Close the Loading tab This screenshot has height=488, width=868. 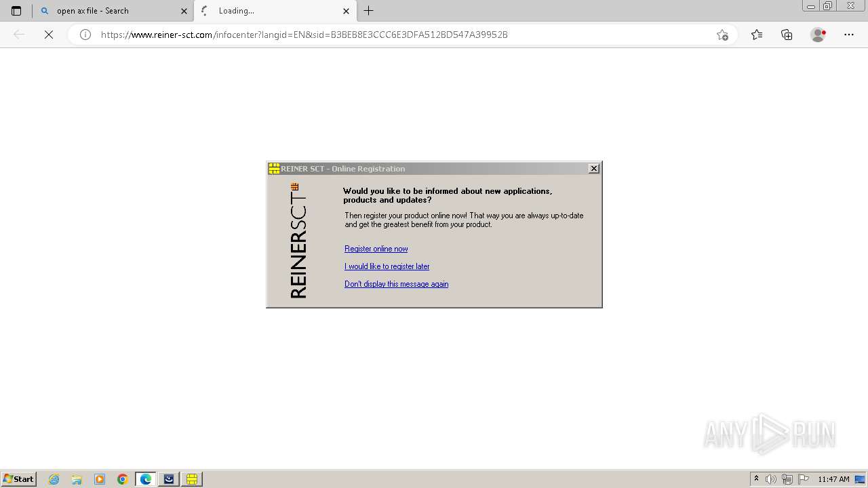click(x=346, y=11)
